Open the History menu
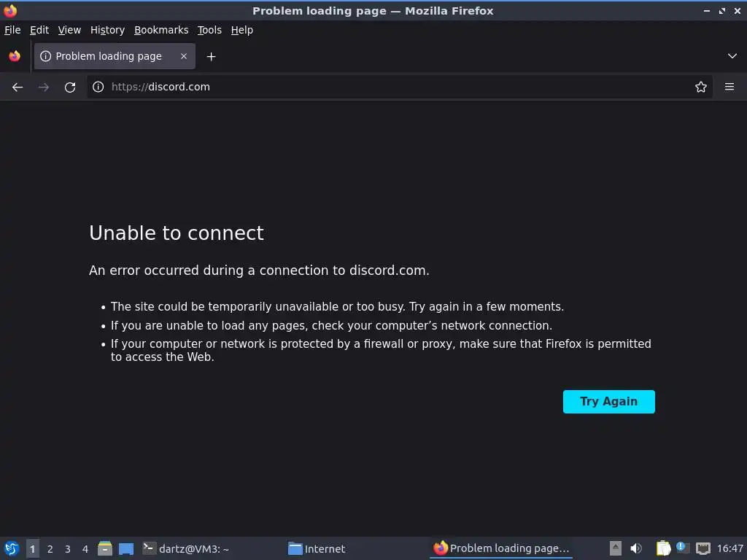Screen dimensions: 747x560 coord(108,30)
